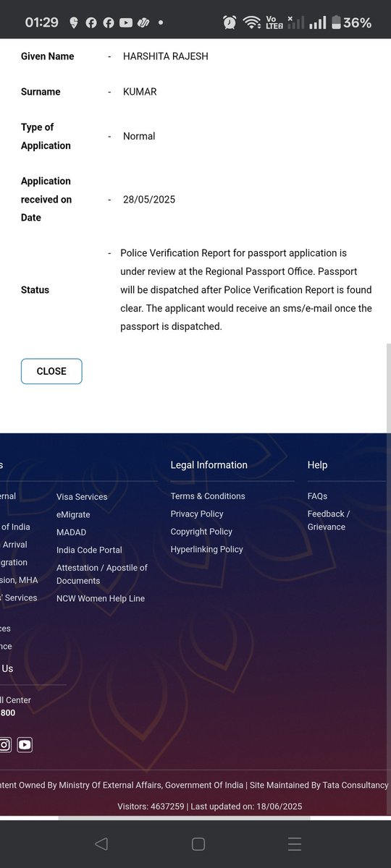Tap the YouTube notification icon in status bar
Screen dimensions: 391x868
pos(125,22)
